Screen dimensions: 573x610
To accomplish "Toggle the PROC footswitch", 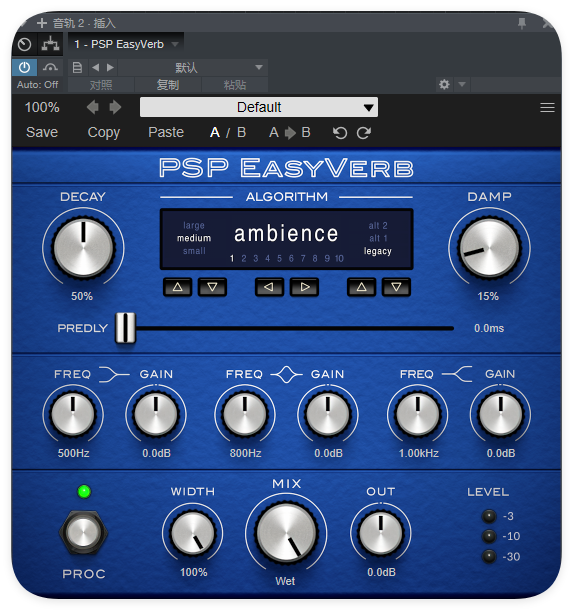I will click(83, 532).
